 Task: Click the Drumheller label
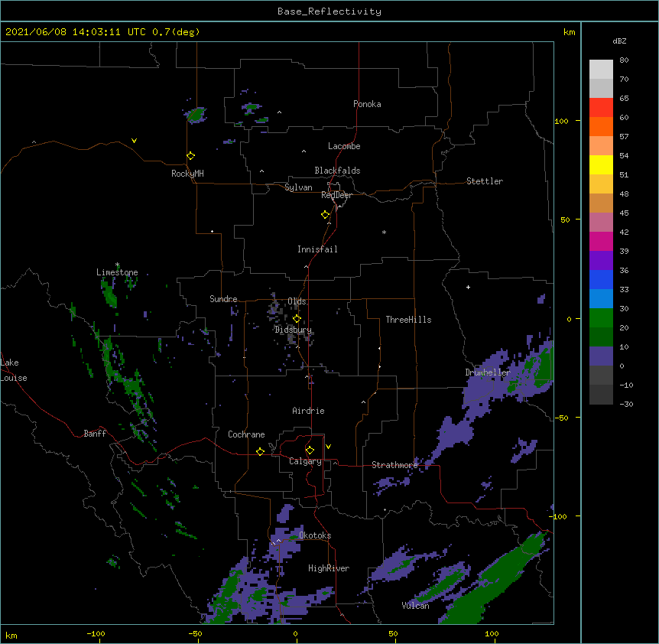coord(488,372)
